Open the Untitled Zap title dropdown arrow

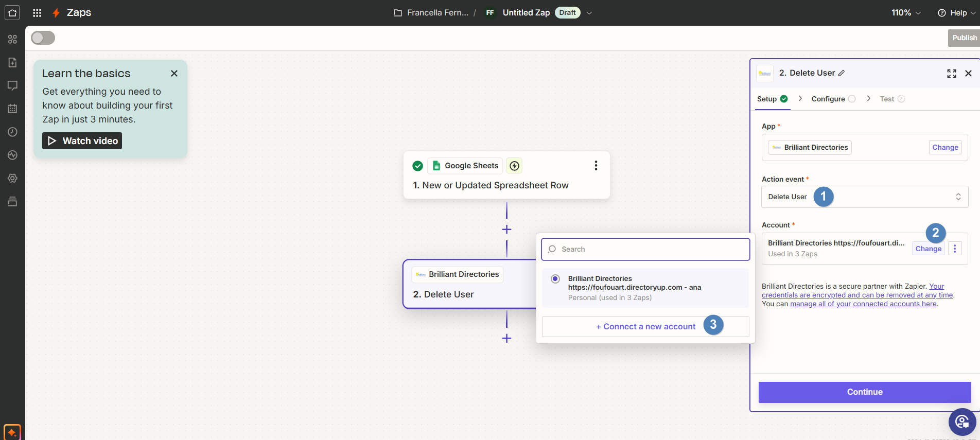(589, 13)
